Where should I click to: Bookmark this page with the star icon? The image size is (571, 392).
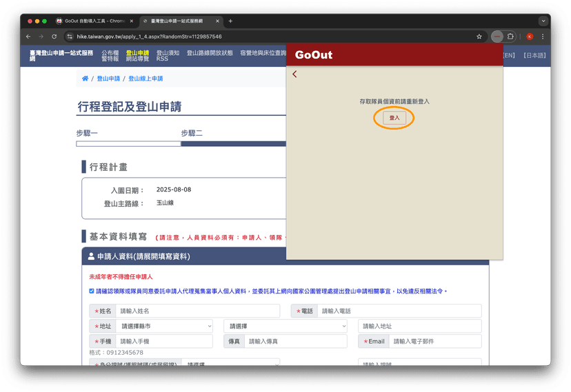pyautogui.click(x=479, y=37)
